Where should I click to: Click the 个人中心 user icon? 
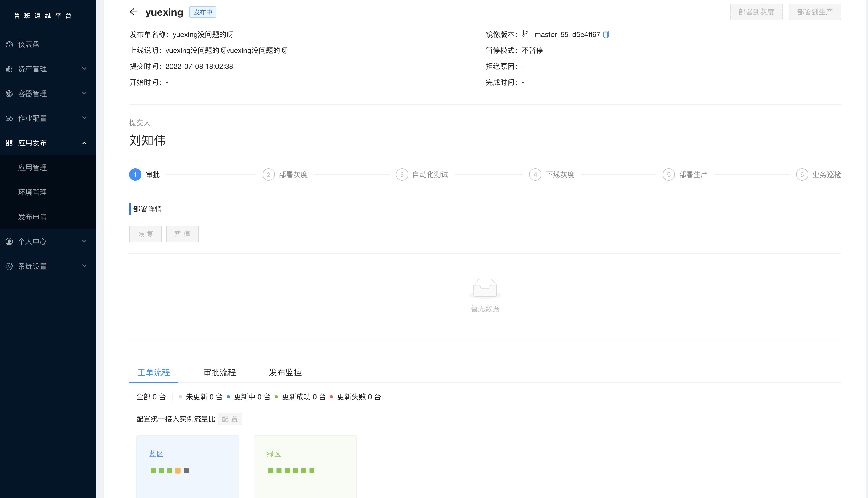tap(9, 242)
